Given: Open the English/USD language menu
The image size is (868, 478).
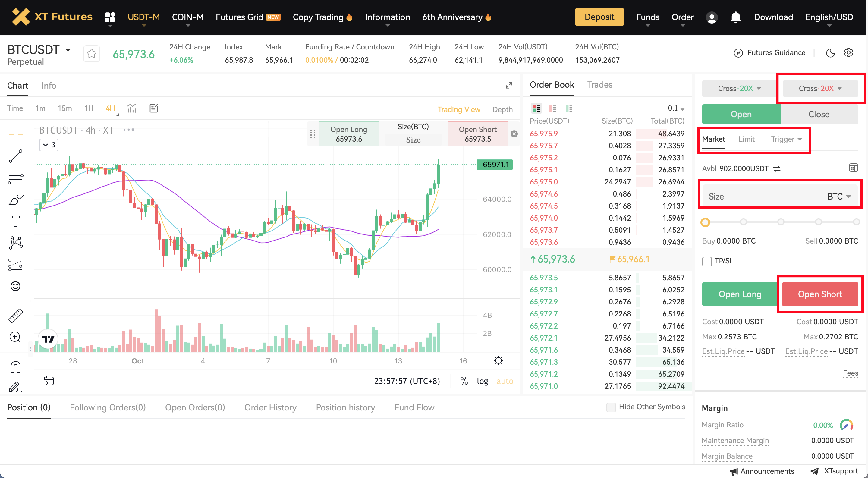Looking at the screenshot, I should [x=829, y=17].
